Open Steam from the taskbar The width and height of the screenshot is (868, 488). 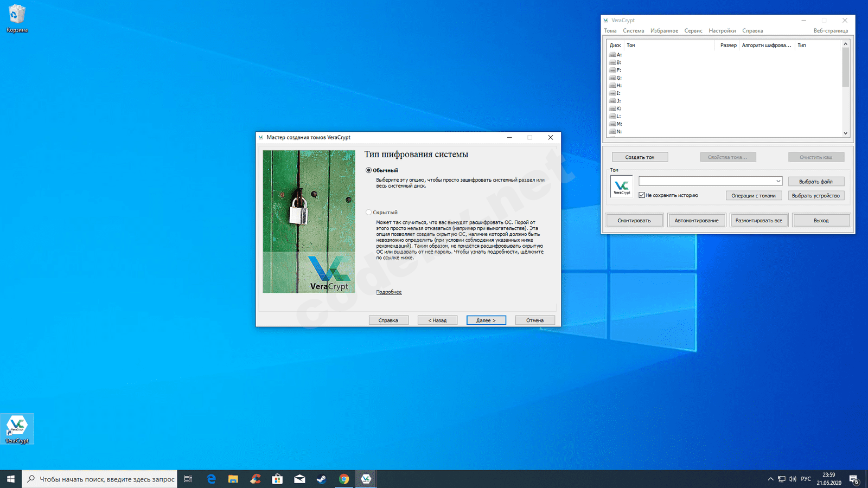pyautogui.click(x=322, y=479)
